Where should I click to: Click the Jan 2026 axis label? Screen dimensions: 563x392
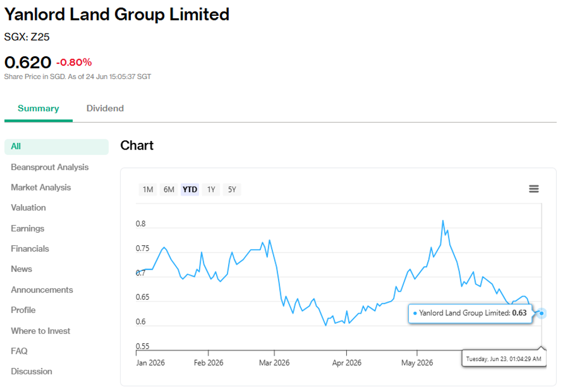[151, 363]
